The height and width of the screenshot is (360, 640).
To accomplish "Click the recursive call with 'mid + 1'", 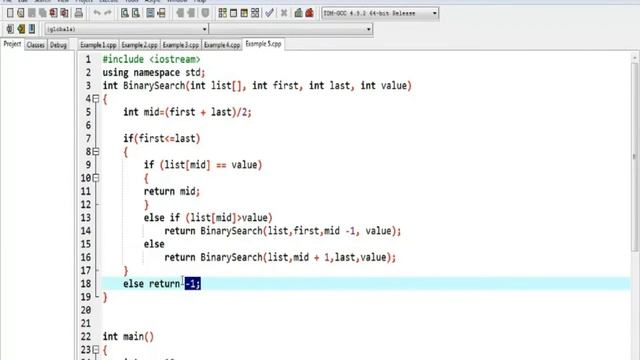I will point(280,257).
